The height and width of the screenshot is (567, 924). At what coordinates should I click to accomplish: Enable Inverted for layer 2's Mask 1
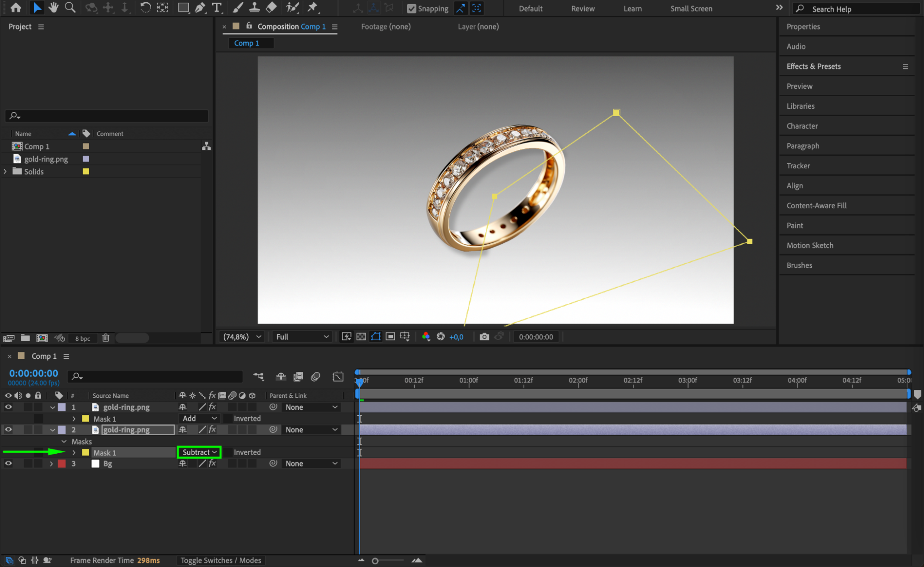pos(228,452)
